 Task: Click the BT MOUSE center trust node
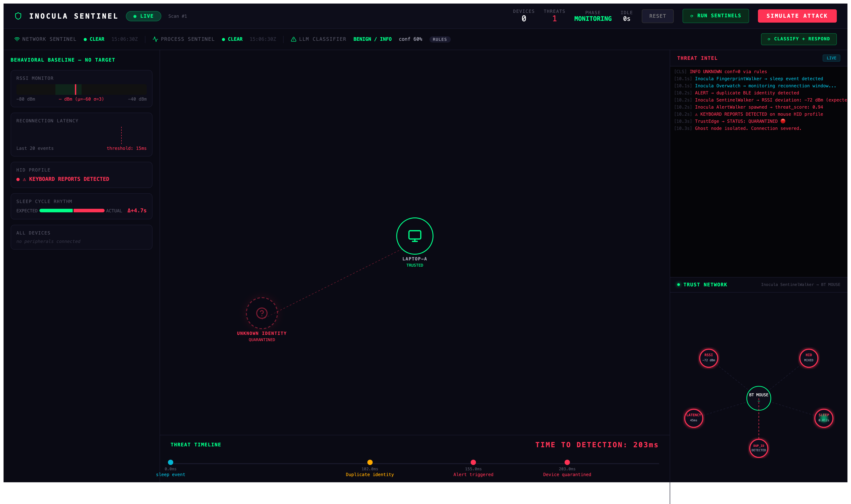click(x=758, y=398)
